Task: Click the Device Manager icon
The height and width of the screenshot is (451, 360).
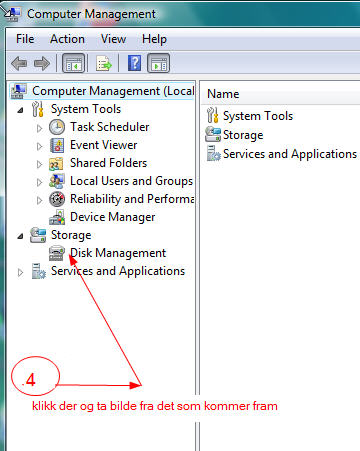Action: [57, 217]
